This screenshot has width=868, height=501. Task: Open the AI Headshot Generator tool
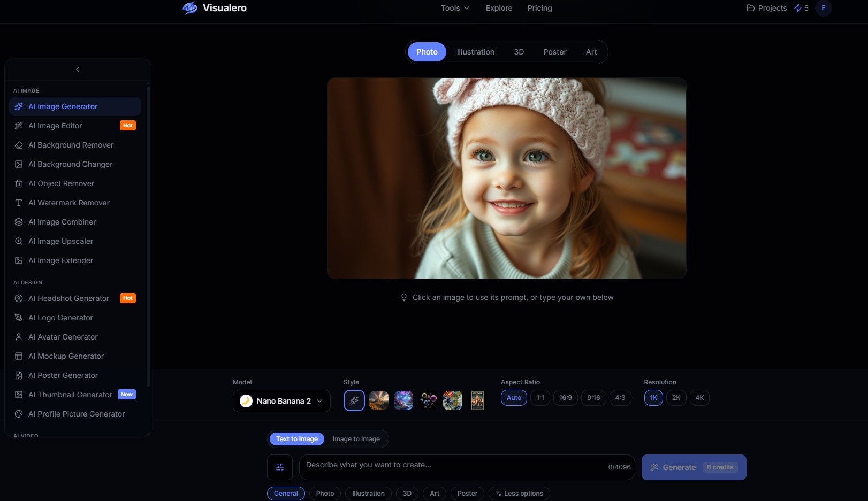69,298
